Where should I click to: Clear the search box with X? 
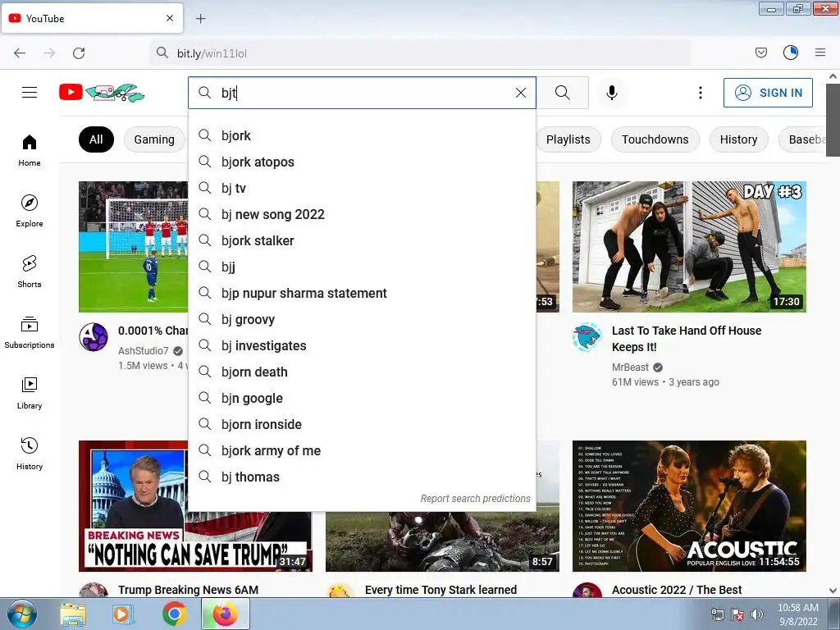coord(521,93)
